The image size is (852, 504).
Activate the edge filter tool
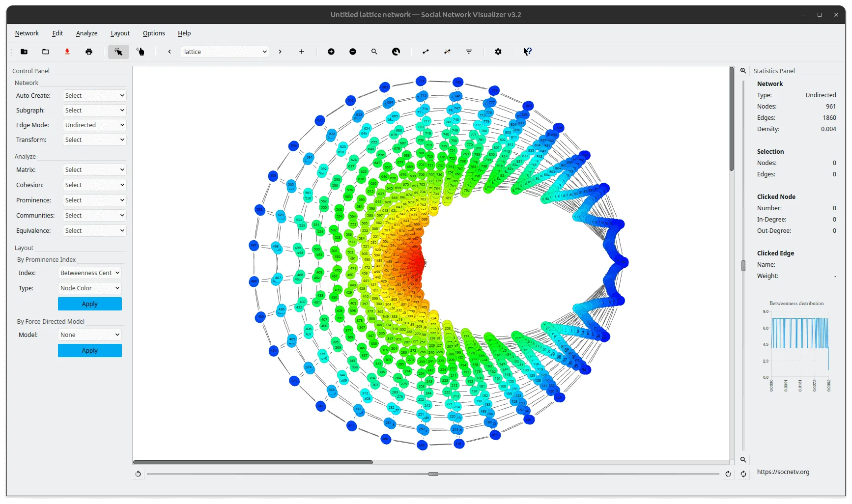tap(469, 52)
